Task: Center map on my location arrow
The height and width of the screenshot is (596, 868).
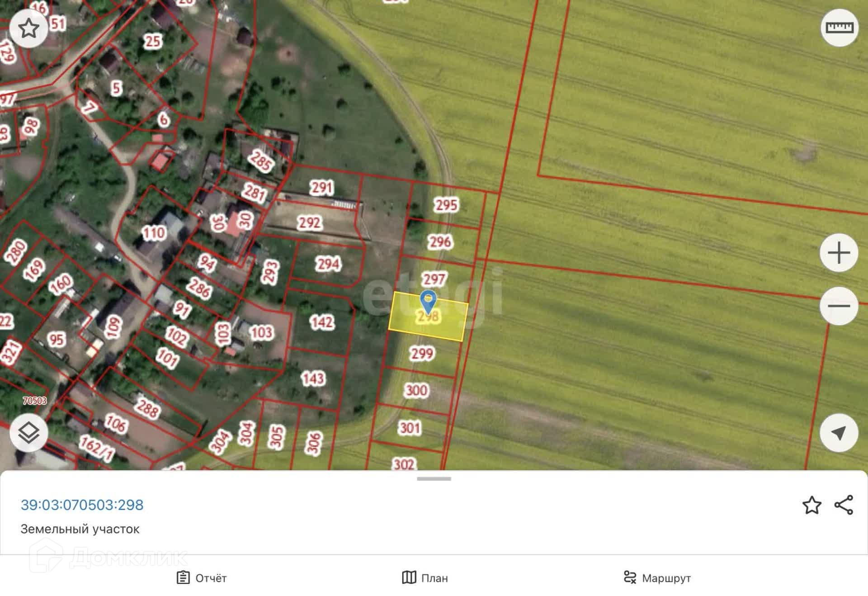Action: (x=839, y=433)
